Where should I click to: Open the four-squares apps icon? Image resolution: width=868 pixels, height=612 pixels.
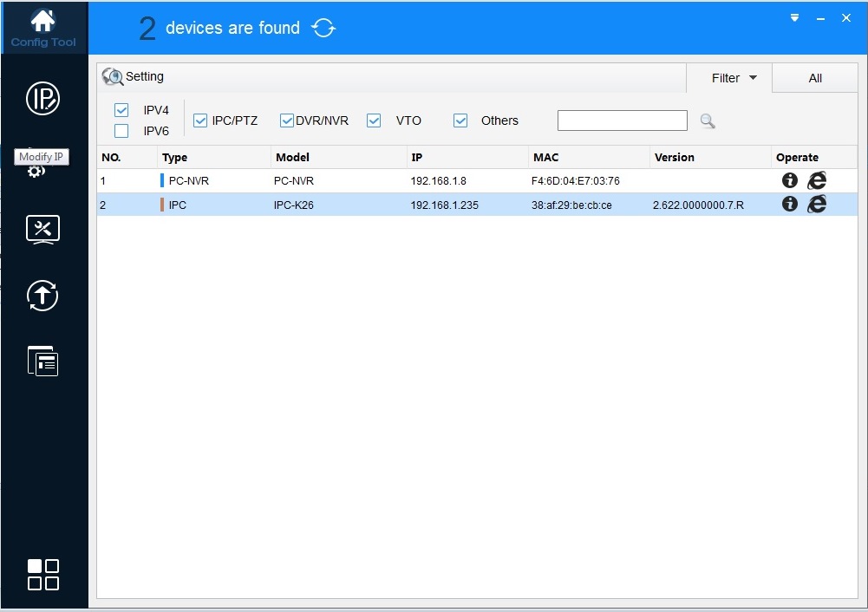pos(42,574)
